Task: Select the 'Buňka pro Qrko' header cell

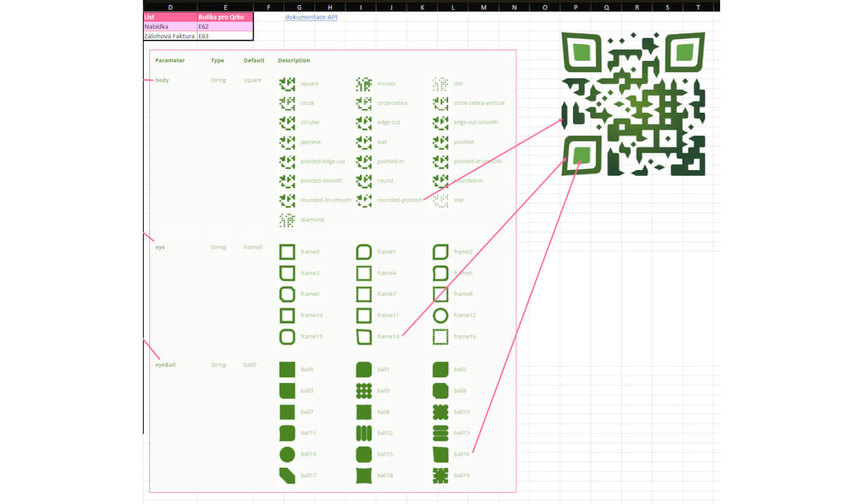Action: click(225, 17)
